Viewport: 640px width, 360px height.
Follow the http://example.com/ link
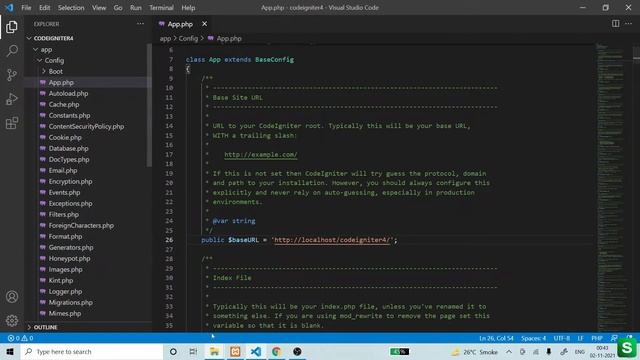click(x=261, y=154)
